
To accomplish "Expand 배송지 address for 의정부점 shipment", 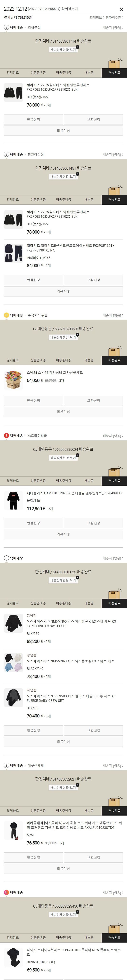I will 113,28.
